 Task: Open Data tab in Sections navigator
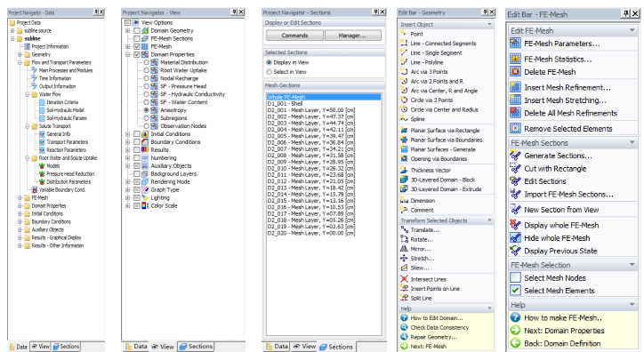click(x=277, y=347)
